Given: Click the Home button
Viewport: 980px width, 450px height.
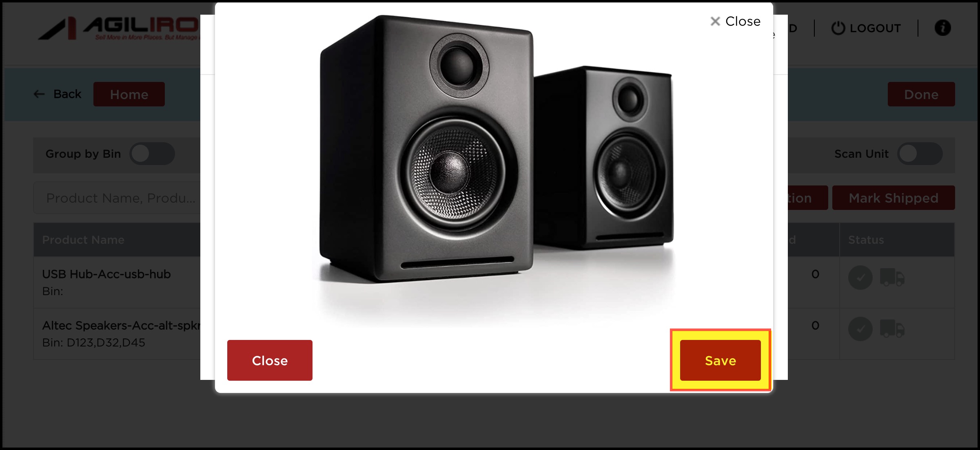Looking at the screenshot, I should [129, 94].
